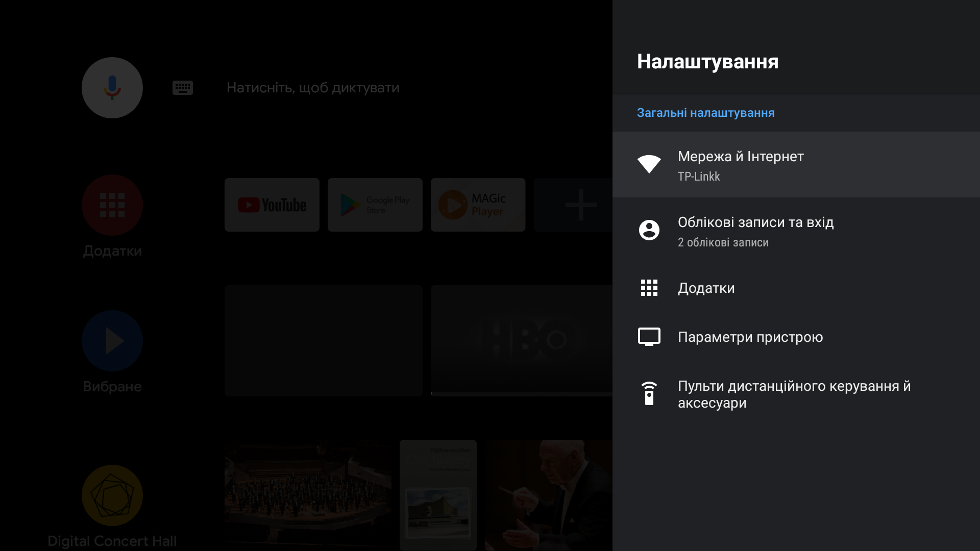Viewport: 980px width, 551px height.
Task: Click Натисніть, щоб диктувати input field
Action: point(312,87)
